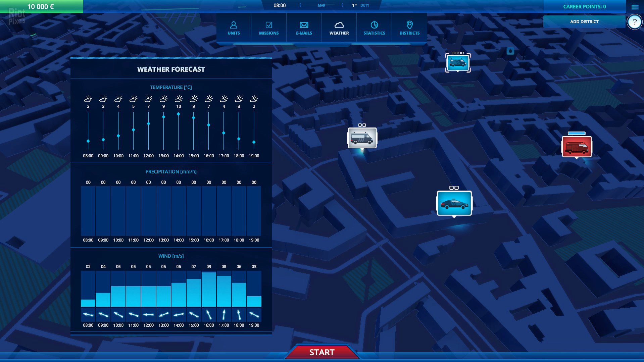Viewport: 644px width, 362px height.
Task: Open Statistics via the pie chart icon
Action: point(374,24)
